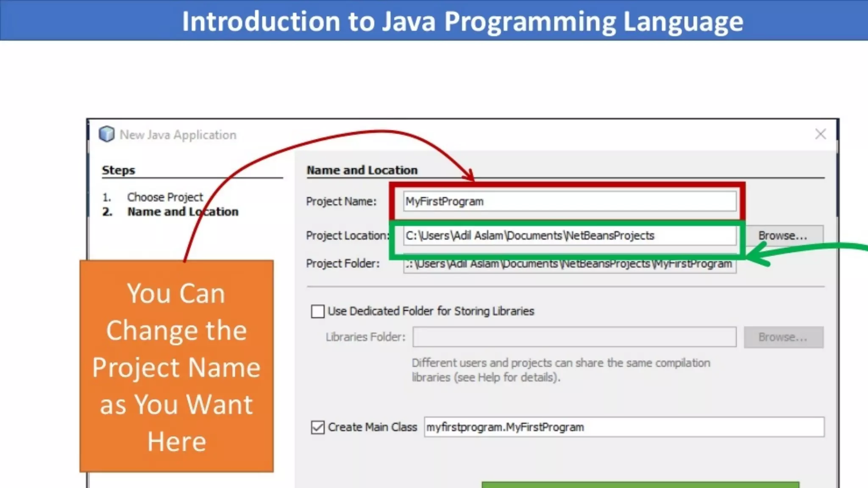Viewport: 868px width, 488px height.
Task: Enable Use Dedicated Folder for Storing Libraries
Action: click(317, 311)
